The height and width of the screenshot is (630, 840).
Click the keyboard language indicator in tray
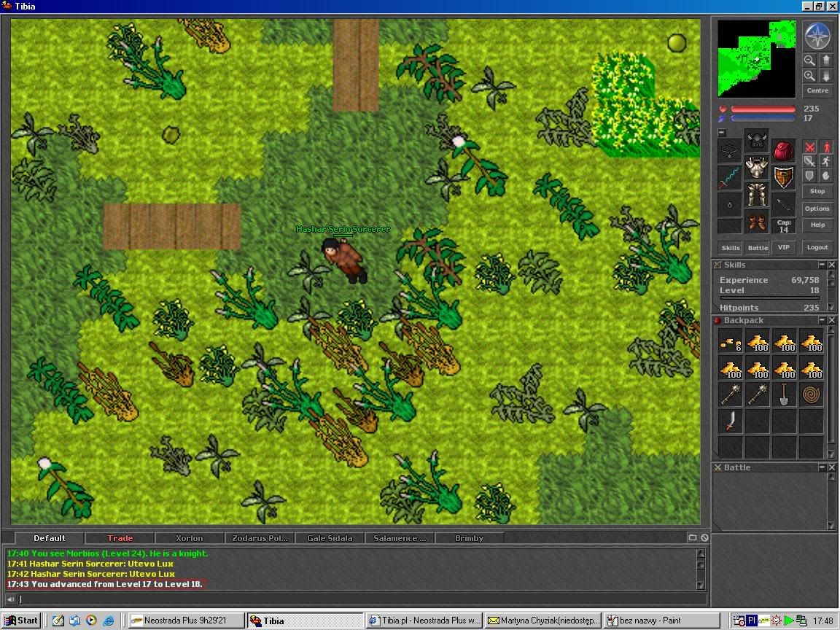click(x=751, y=621)
